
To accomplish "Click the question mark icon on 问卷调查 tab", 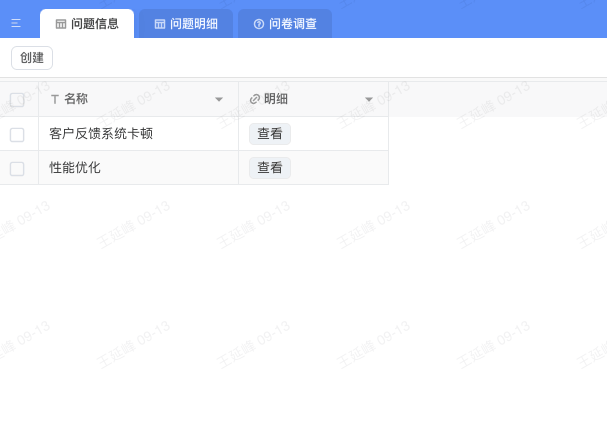I will (x=259, y=24).
